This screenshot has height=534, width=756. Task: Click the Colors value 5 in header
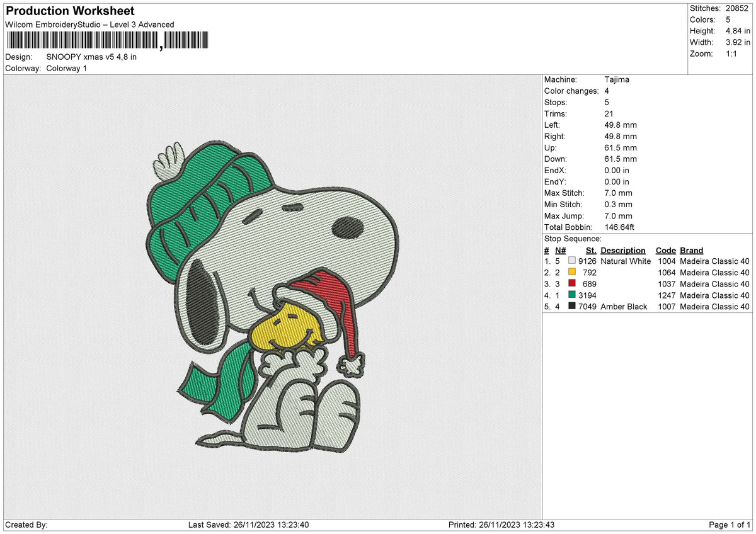point(729,20)
